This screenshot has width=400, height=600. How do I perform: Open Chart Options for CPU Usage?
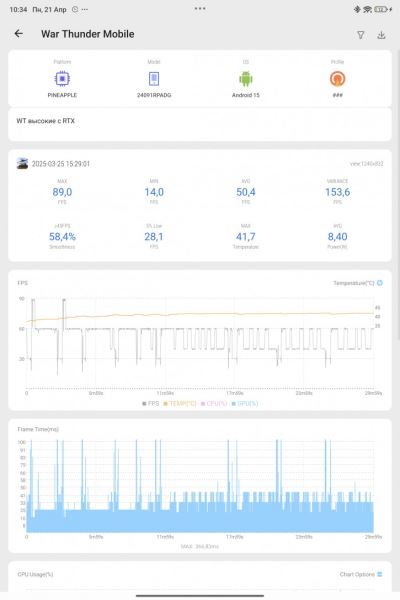[361, 574]
